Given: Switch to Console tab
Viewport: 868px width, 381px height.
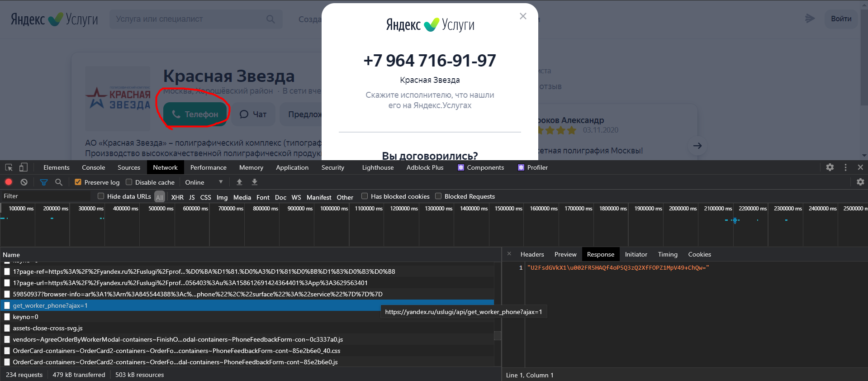Looking at the screenshot, I should tap(94, 167).
